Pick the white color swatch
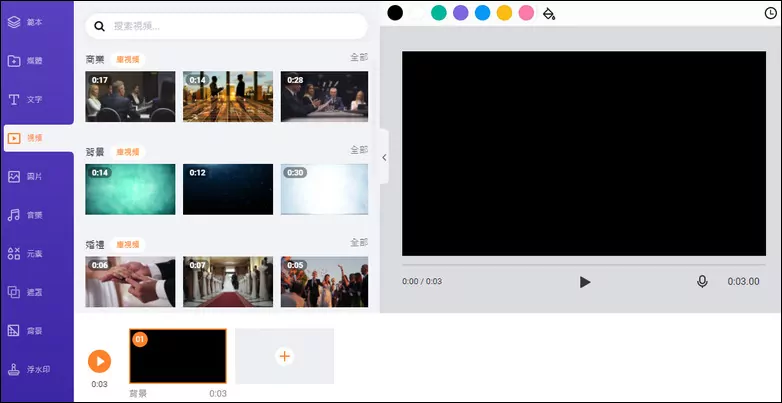This screenshot has width=782, height=403. pos(417,13)
